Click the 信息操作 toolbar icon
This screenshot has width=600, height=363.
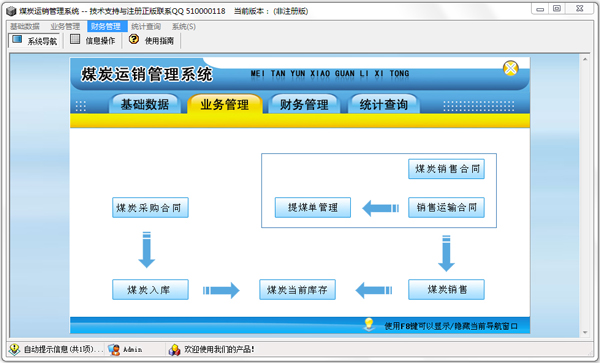point(75,39)
